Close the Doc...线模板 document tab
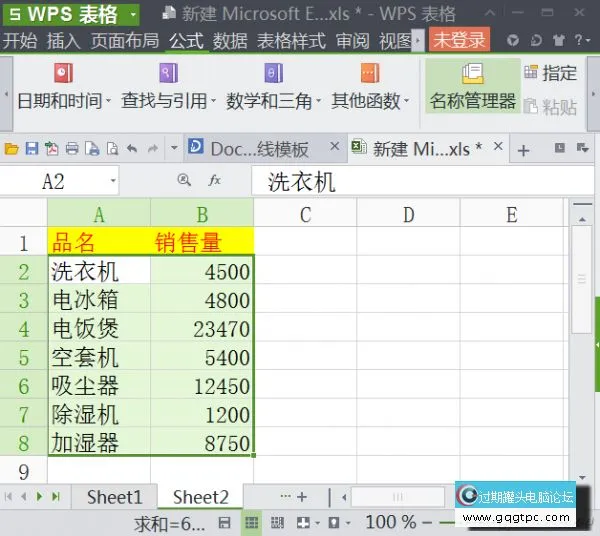This screenshot has height=536, width=600. pyautogui.click(x=334, y=146)
